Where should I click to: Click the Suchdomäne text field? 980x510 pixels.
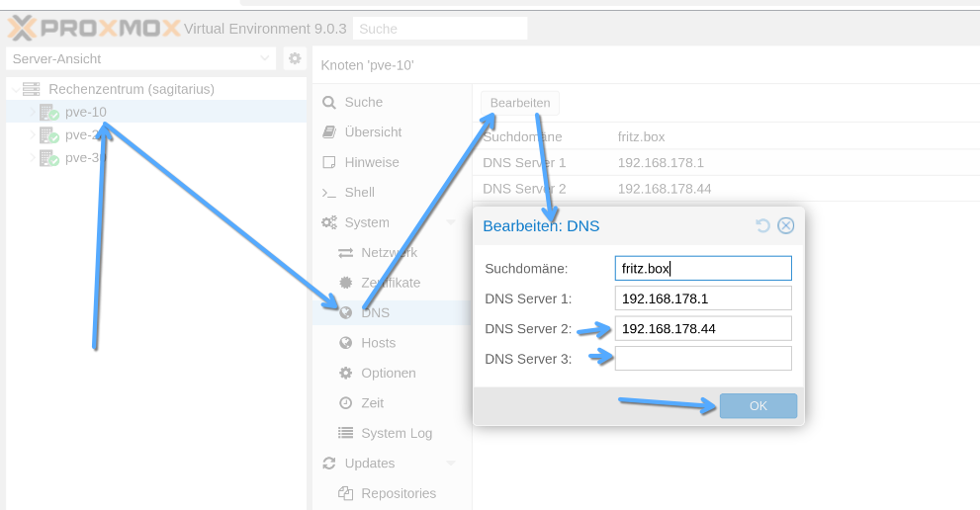703,268
